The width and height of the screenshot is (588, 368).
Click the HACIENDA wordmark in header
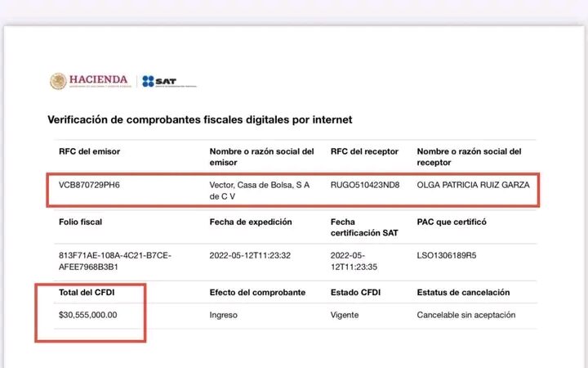point(98,79)
